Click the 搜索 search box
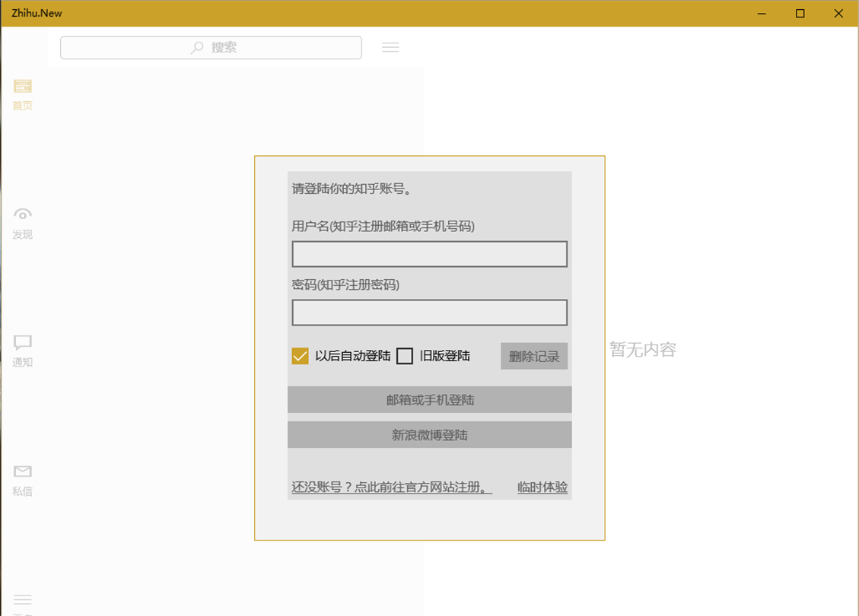The image size is (859, 616). [x=211, y=48]
